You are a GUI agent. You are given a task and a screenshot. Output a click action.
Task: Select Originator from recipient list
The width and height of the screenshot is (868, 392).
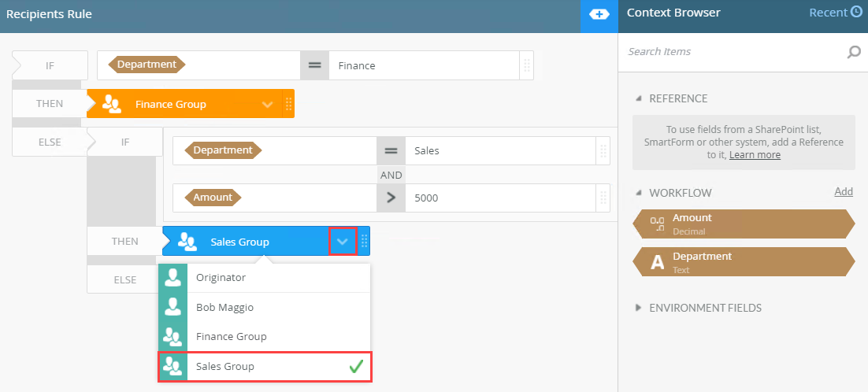pos(265,278)
